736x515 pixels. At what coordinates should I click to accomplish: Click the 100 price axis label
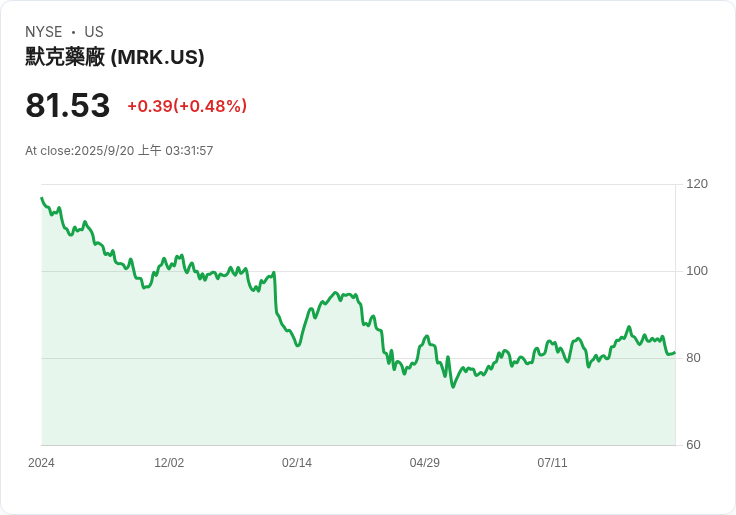tap(697, 271)
